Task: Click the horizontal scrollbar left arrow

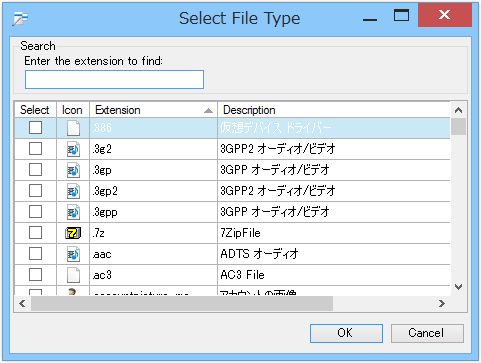Action: 22,303
